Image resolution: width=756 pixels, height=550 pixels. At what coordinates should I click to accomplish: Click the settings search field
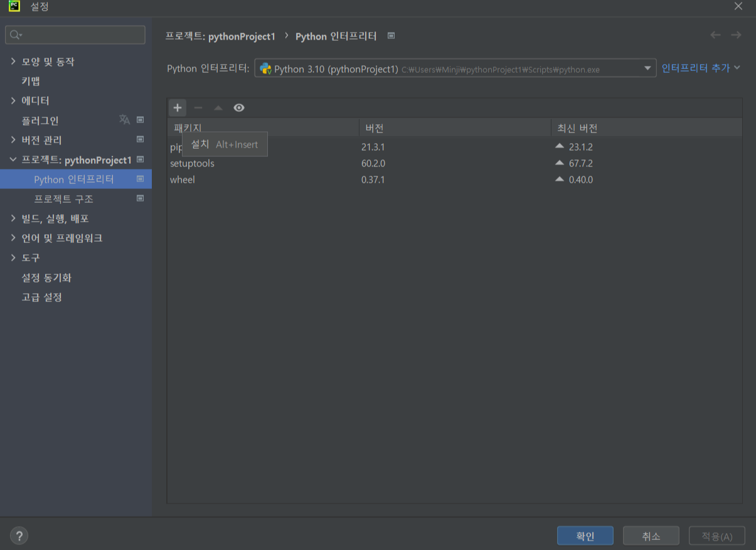click(x=75, y=35)
